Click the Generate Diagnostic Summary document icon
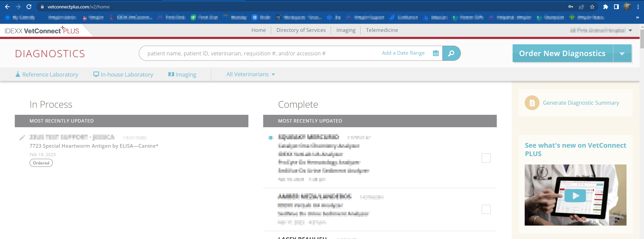This screenshot has height=239, width=644. coord(532,103)
